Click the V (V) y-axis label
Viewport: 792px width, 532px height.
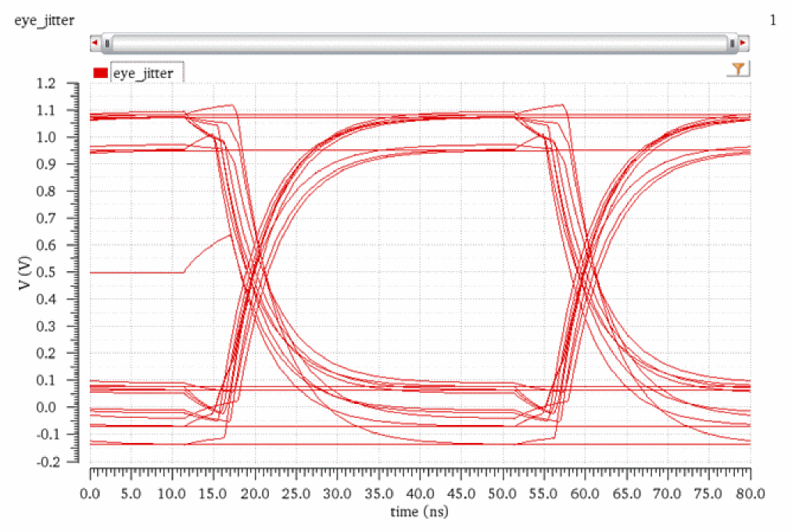point(26,273)
